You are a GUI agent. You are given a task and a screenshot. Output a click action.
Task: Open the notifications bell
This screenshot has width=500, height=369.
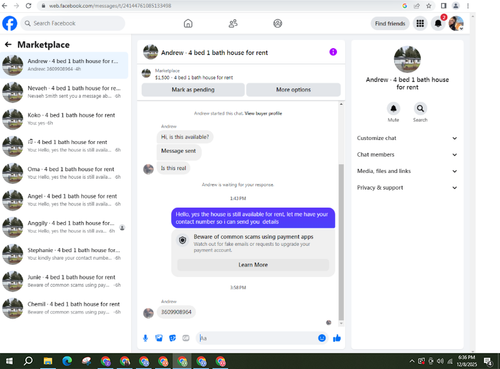coord(438,23)
